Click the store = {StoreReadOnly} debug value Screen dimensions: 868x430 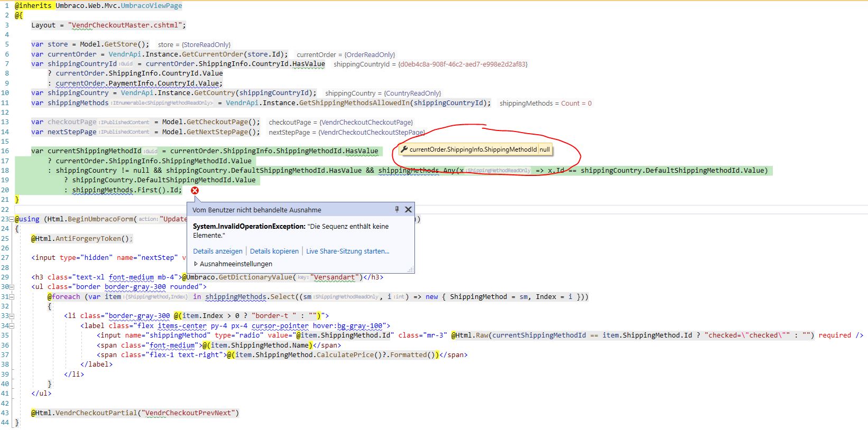(x=194, y=45)
